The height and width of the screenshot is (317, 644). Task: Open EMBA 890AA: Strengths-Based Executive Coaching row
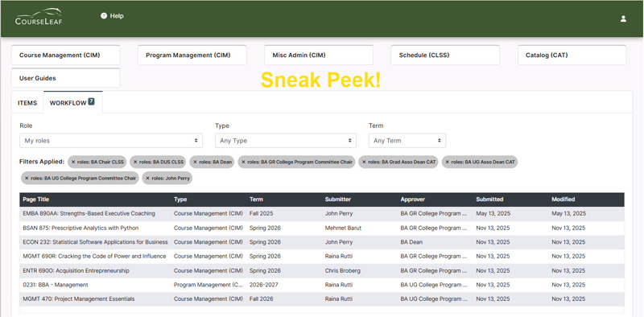point(322,214)
